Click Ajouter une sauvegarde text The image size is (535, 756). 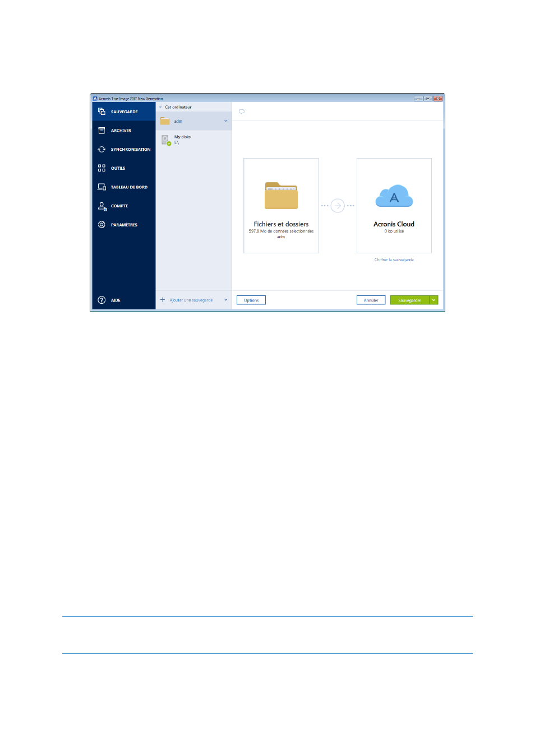(x=191, y=300)
